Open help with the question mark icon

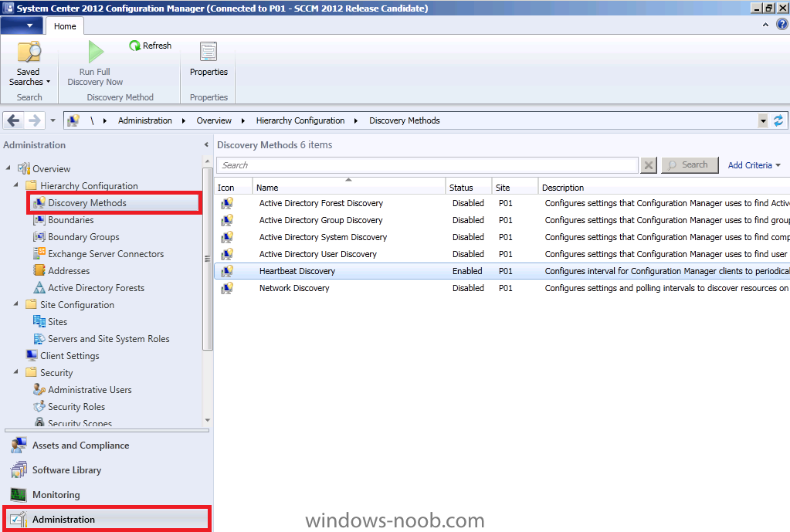pyautogui.click(x=782, y=24)
